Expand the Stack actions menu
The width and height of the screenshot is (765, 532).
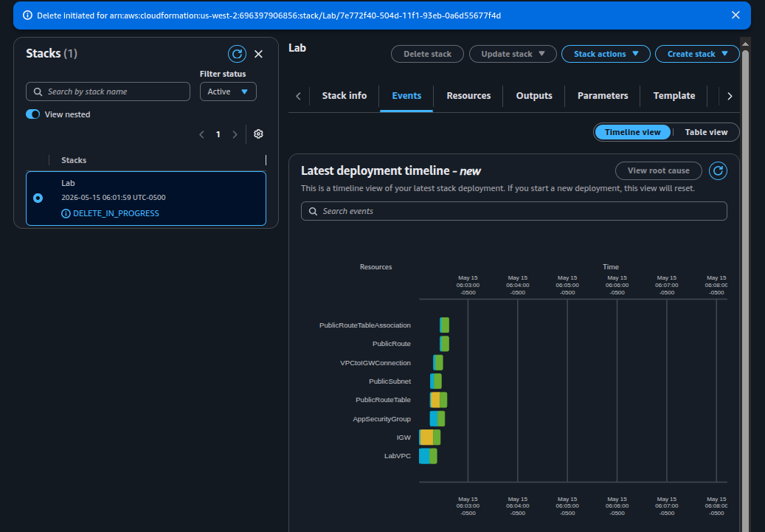(606, 54)
